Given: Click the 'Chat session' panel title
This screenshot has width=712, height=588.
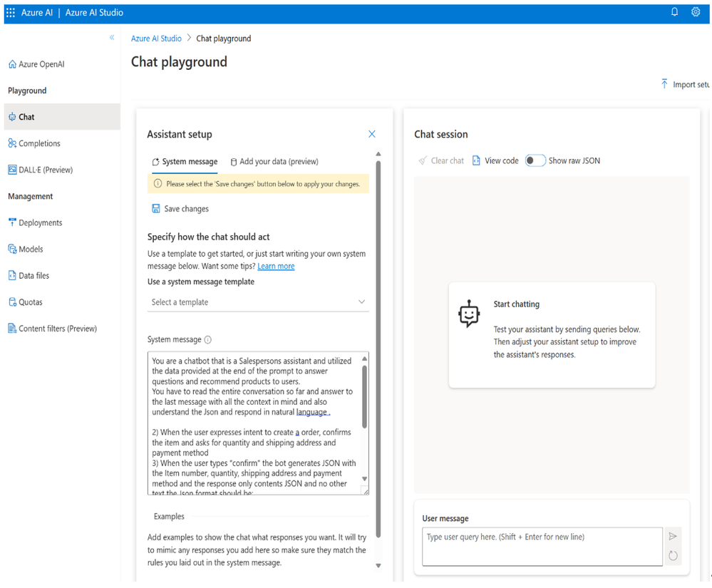Looking at the screenshot, I should tap(441, 135).
